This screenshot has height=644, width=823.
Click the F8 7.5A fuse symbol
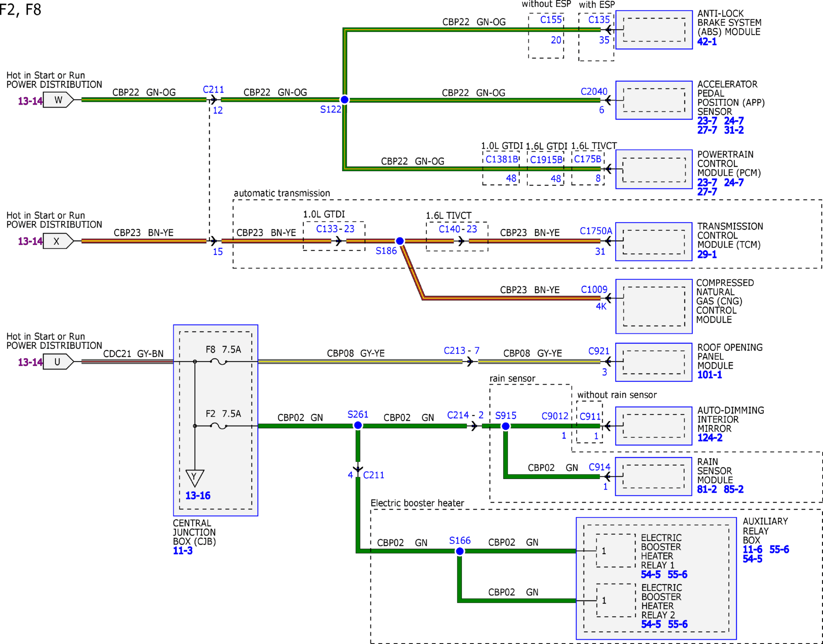pos(219,362)
